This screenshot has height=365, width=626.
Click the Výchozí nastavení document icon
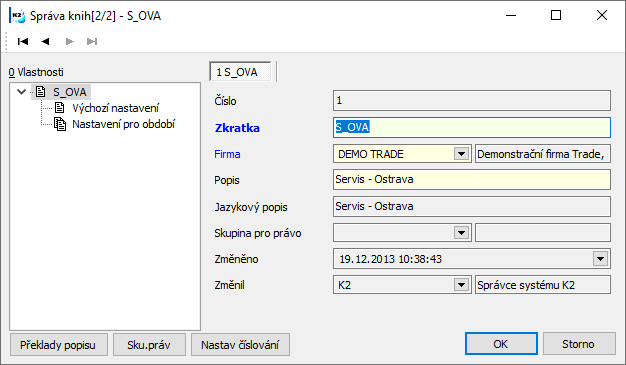pos(59,108)
